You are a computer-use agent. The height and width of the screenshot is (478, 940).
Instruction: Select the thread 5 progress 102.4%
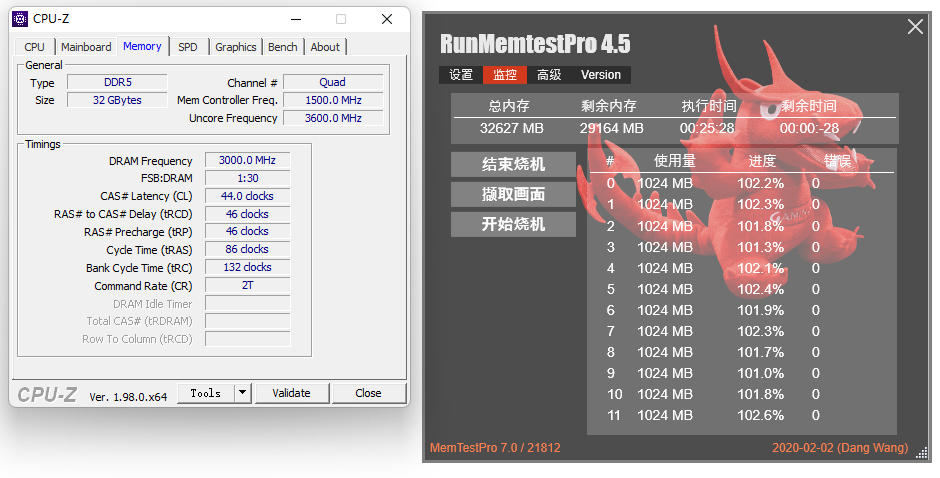pos(761,289)
